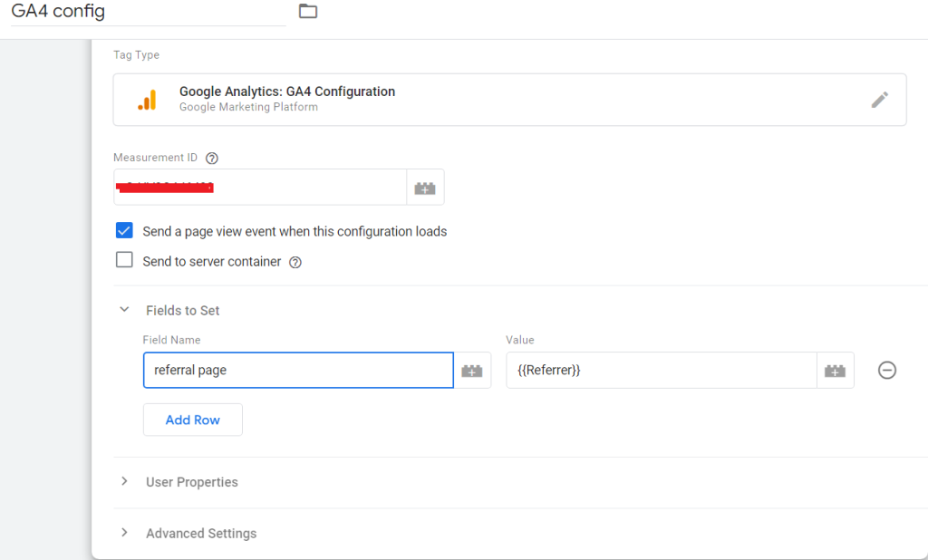This screenshot has width=928, height=560.
Task: Open the variable picker for Field Name
Action: coord(472,370)
